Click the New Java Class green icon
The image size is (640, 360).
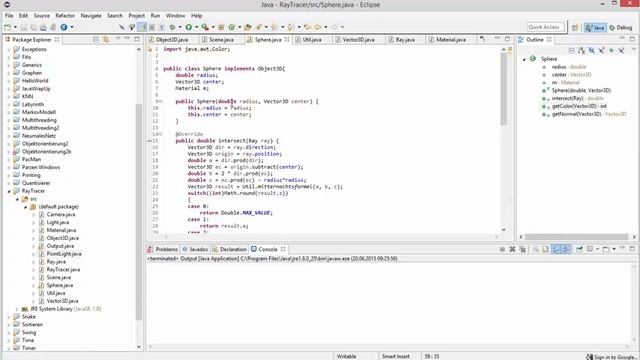(x=231, y=27)
